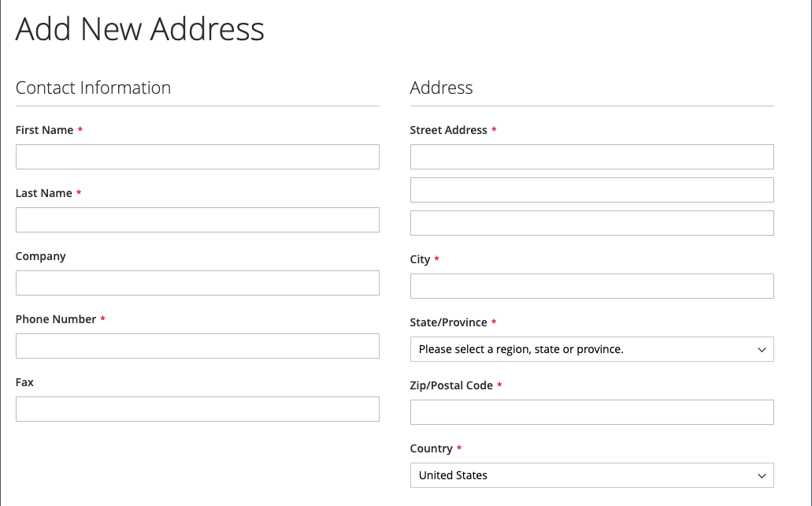Click the third Street Address line
The width and height of the screenshot is (812, 506).
pos(591,222)
